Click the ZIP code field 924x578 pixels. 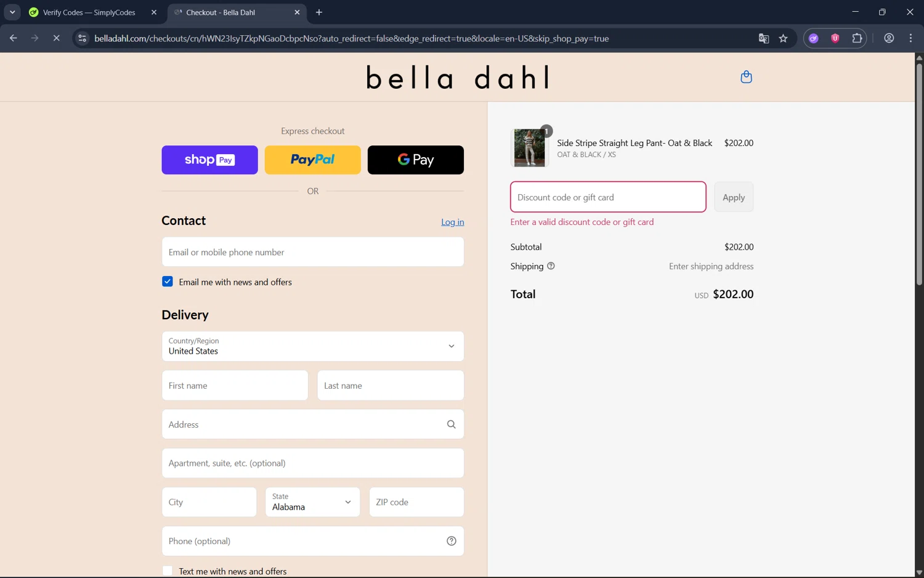coord(416,502)
